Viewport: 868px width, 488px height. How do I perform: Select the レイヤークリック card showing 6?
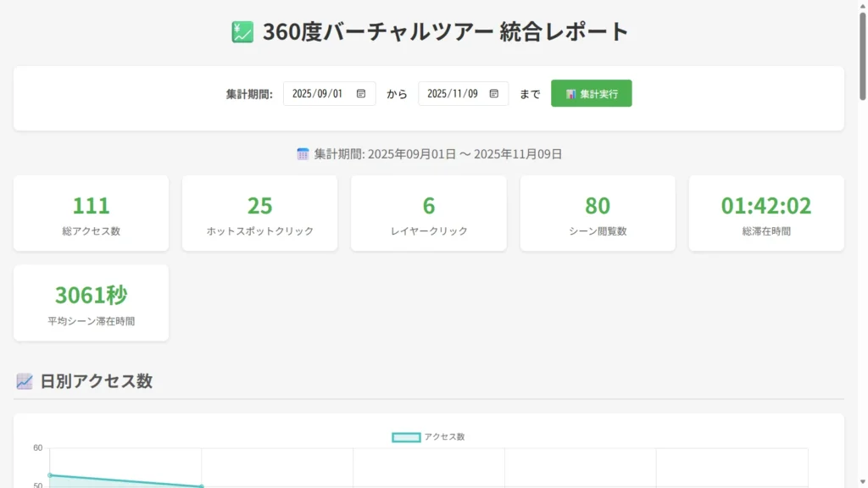coord(428,213)
